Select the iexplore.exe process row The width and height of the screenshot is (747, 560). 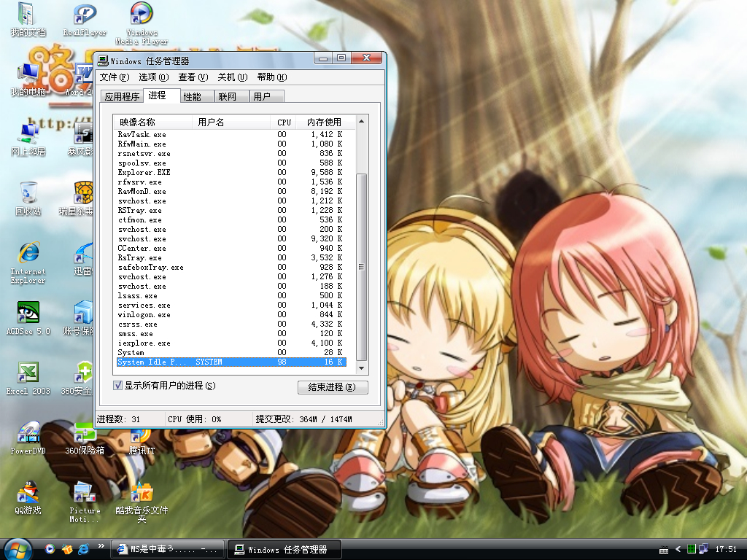click(x=144, y=343)
